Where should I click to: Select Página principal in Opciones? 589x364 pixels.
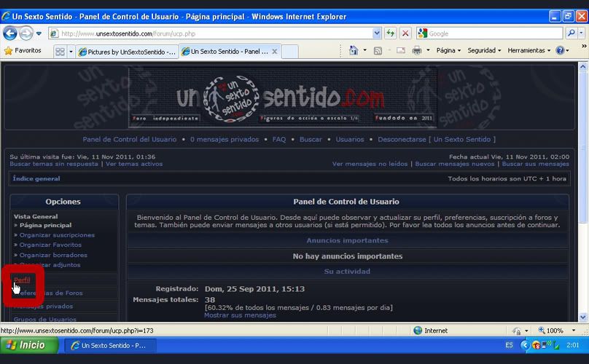tap(45, 225)
